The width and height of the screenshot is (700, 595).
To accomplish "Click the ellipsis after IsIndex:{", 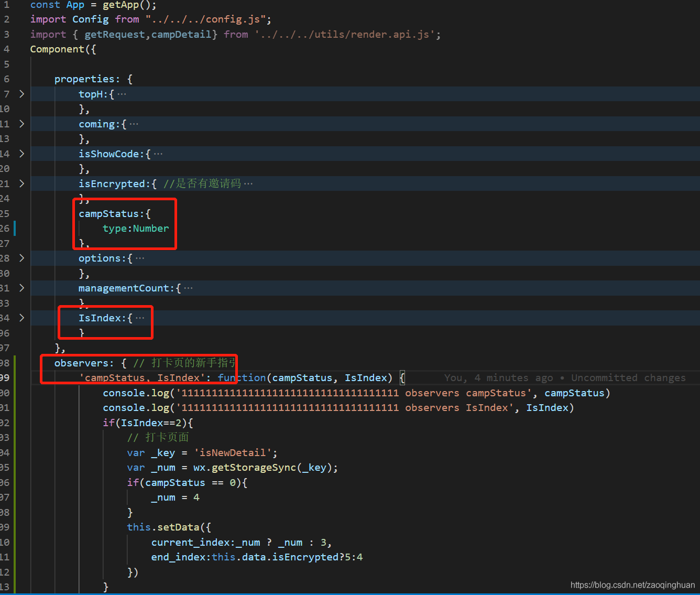I will pyautogui.click(x=140, y=318).
